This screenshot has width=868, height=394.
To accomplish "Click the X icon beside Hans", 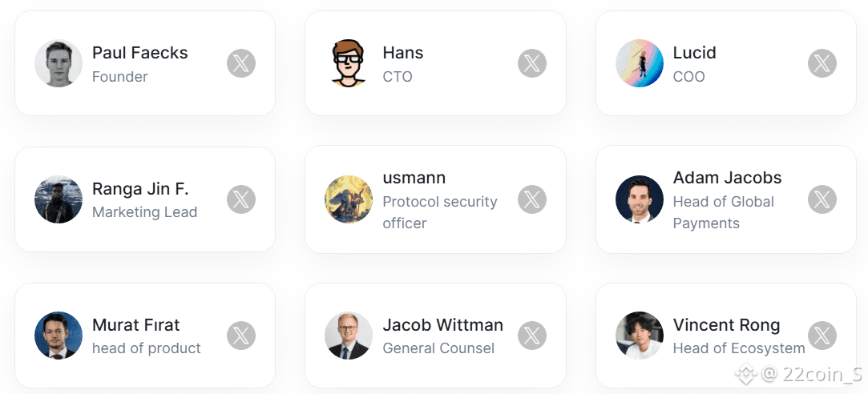I will [x=531, y=63].
